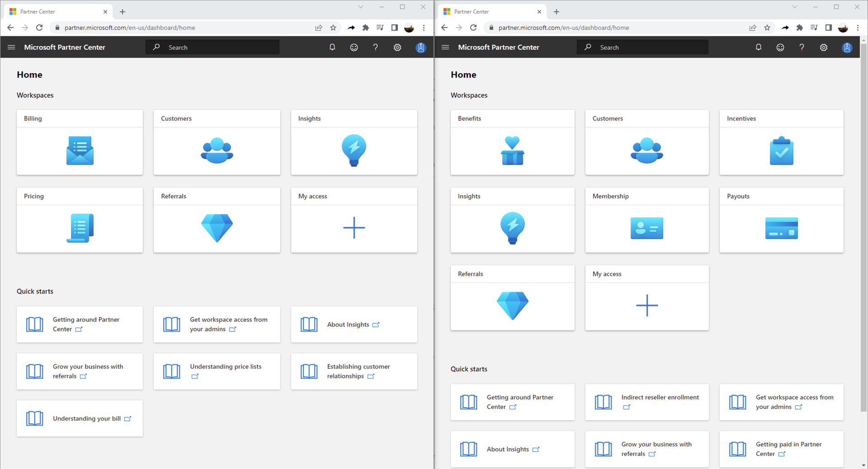Open Understanding your bill quick start
The width and height of the screenshot is (868, 469).
(x=80, y=418)
